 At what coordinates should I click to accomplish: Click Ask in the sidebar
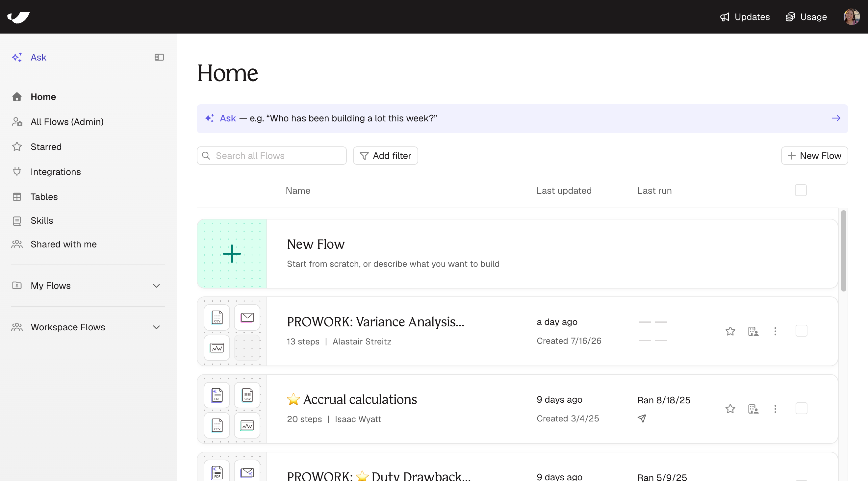(x=38, y=57)
